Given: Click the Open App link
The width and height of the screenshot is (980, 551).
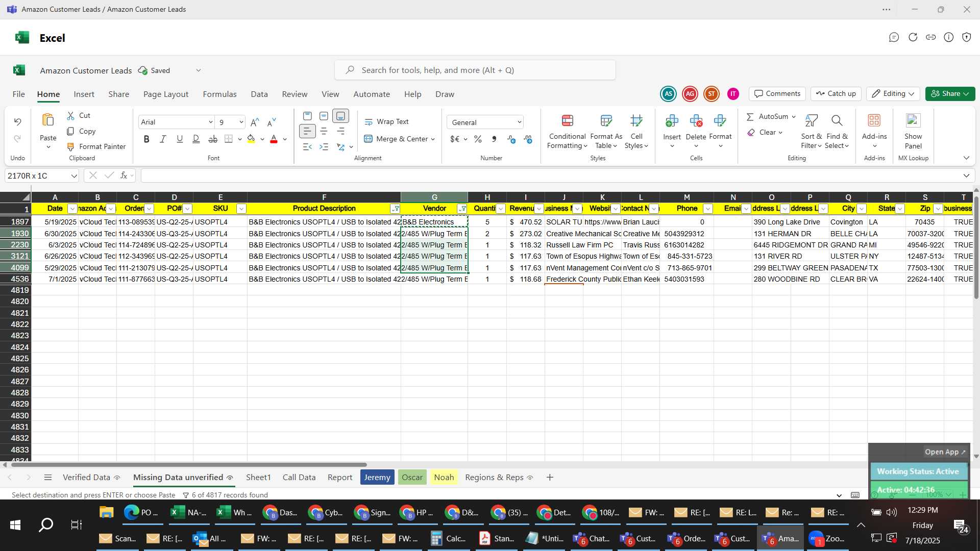Looking at the screenshot, I should (x=945, y=452).
